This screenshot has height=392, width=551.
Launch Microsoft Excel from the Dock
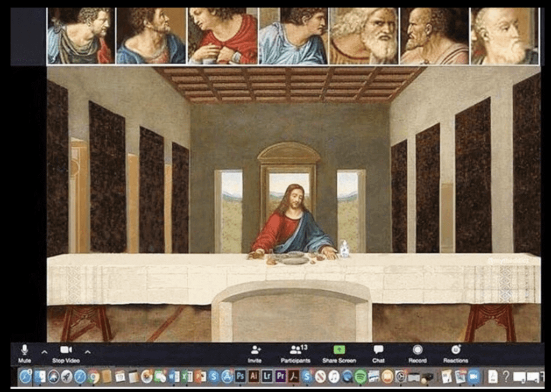click(x=187, y=377)
